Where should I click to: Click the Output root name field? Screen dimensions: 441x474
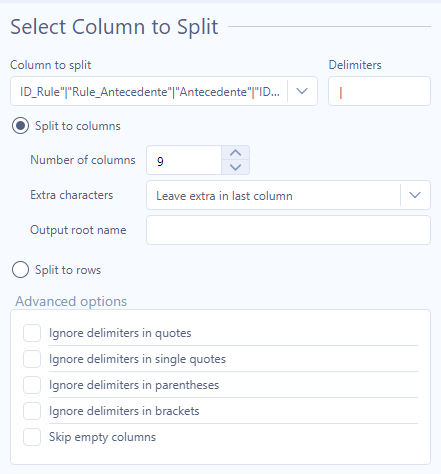(x=288, y=230)
